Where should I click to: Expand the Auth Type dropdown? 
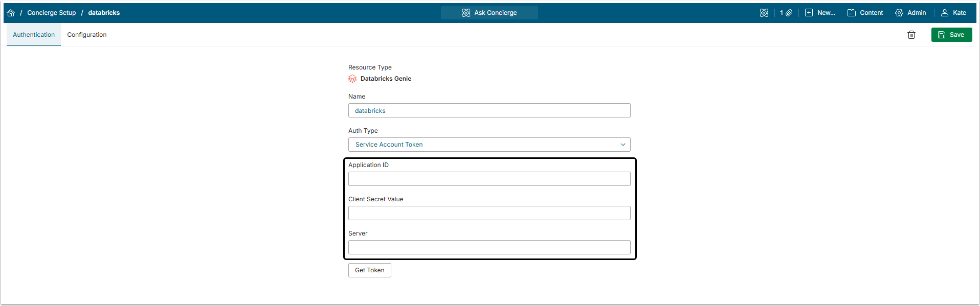click(x=489, y=145)
